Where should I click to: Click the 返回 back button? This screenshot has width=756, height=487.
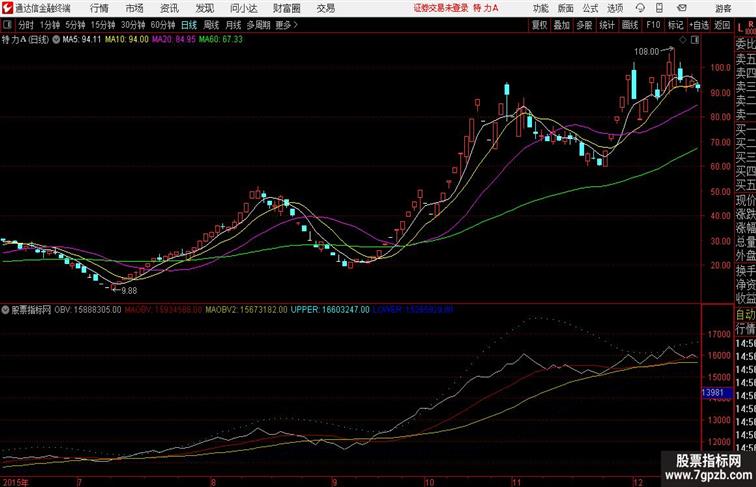click(722, 25)
